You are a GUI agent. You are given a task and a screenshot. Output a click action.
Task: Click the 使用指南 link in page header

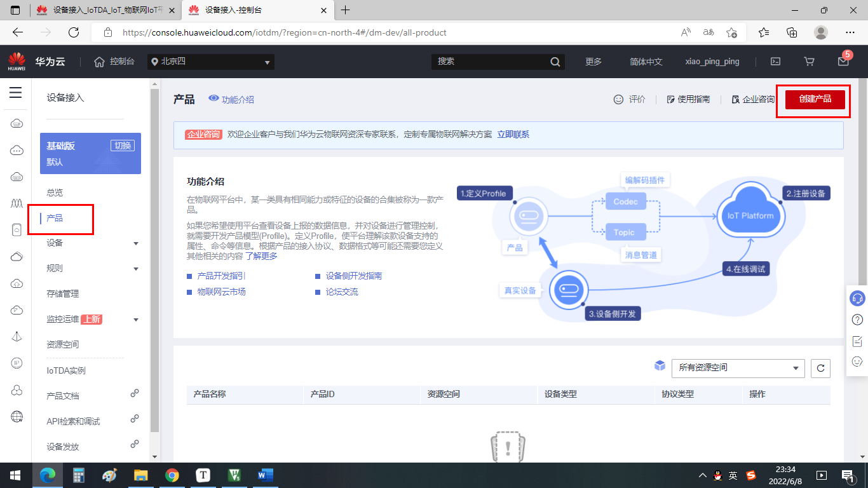click(688, 99)
